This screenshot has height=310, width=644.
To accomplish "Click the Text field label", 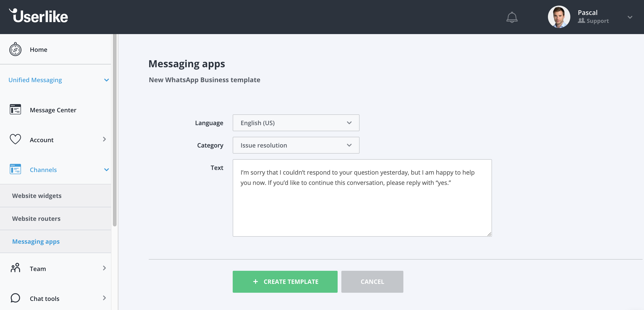I will coord(217,168).
